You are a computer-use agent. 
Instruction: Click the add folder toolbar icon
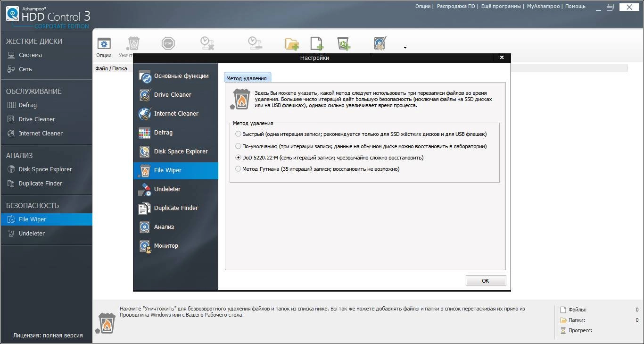point(292,43)
